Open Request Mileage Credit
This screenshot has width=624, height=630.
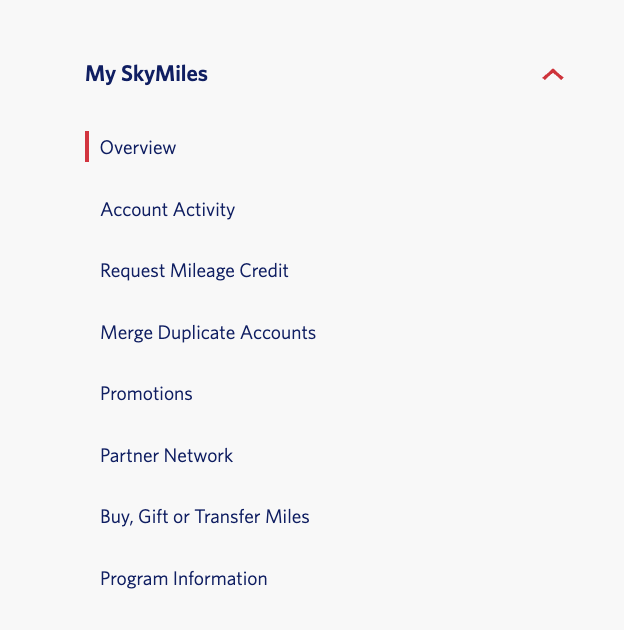(x=194, y=271)
